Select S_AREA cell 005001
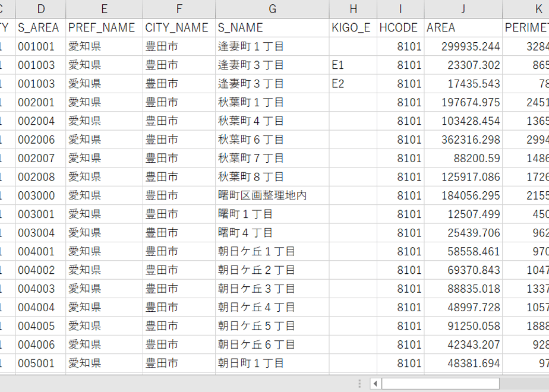 [x=40, y=363]
